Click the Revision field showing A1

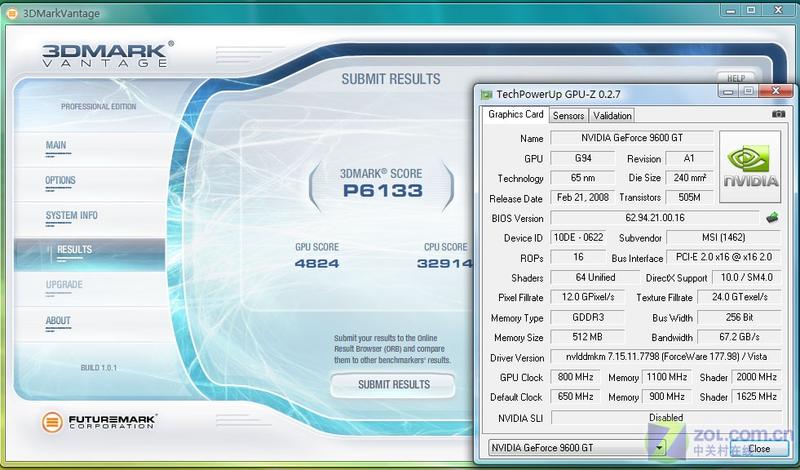click(689, 158)
